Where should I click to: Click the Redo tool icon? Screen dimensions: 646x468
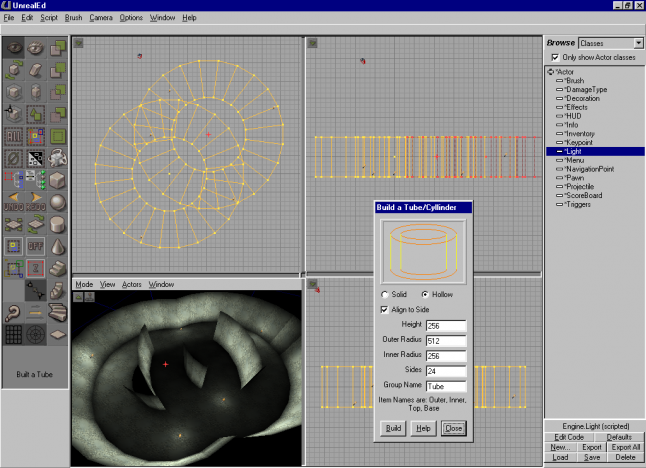pos(37,204)
